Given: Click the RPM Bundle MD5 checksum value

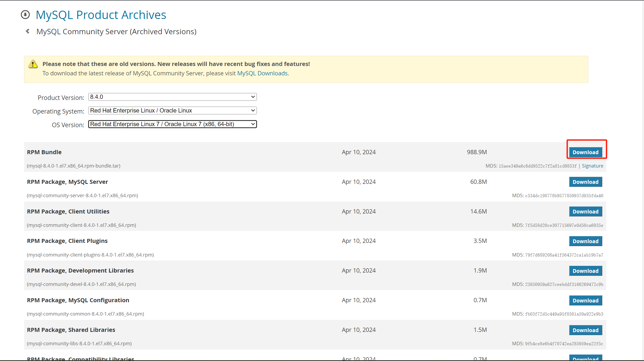Looking at the screenshot, I should [538, 166].
